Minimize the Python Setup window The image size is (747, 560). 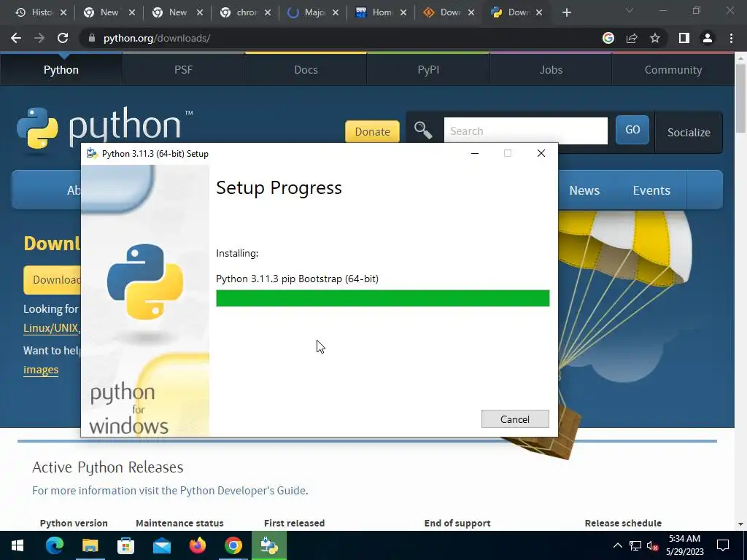(474, 153)
